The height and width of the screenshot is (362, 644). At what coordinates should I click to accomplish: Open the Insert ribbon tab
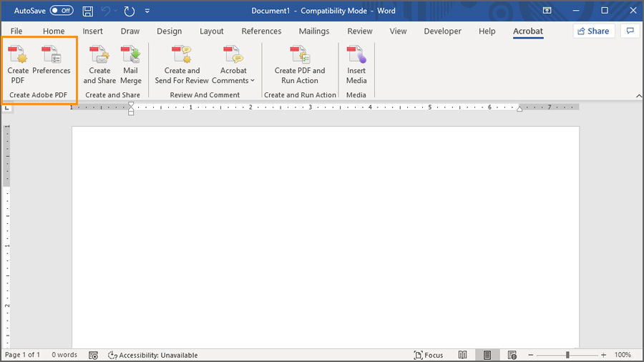(x=92, y=31)
